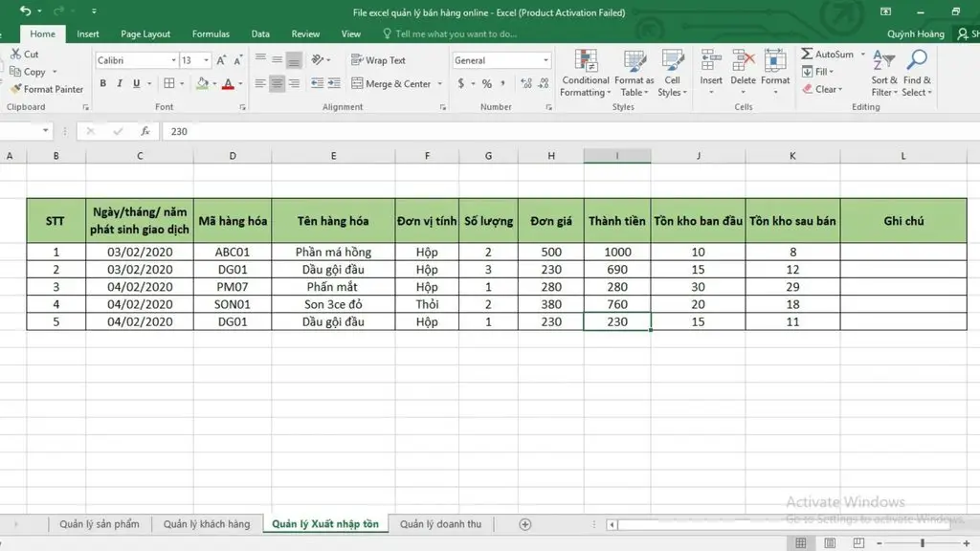Screen dimensions: 980x551
Task: Expand Alignment dialog launcher
Action: click(x=443, y=107)
